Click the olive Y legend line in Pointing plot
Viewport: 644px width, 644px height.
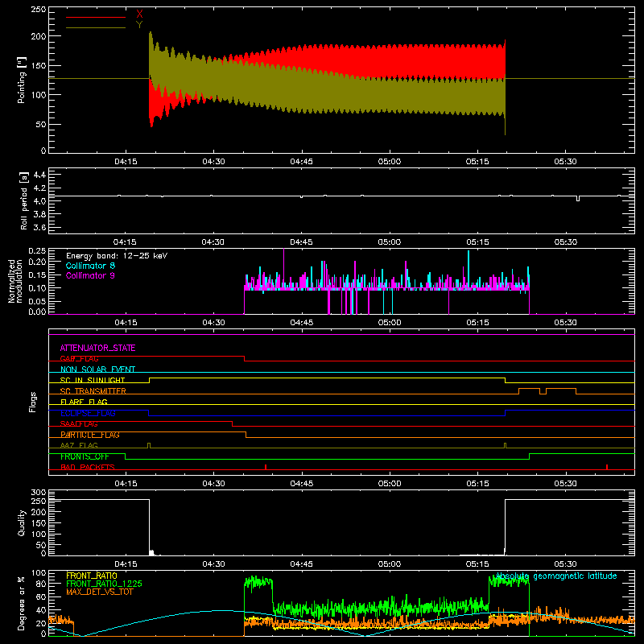(x=96, y=27)
